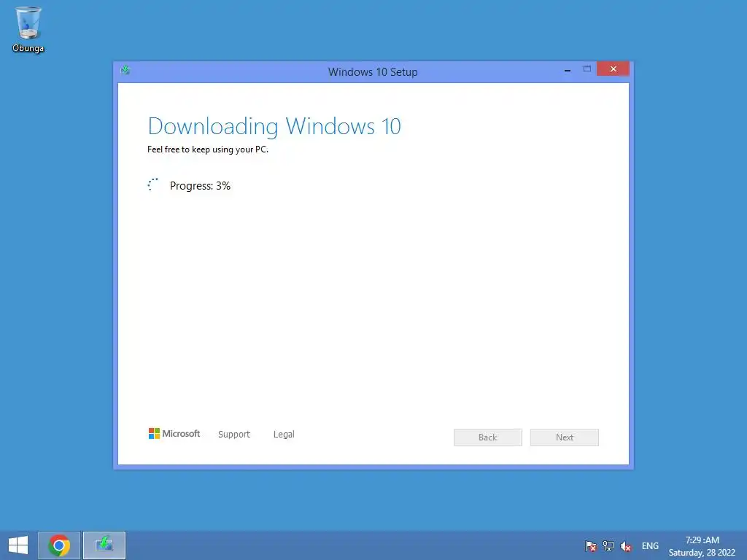Viewport: 747px width, 560px height.
Task: Open the Legal link
Action: tap(284, 435)
